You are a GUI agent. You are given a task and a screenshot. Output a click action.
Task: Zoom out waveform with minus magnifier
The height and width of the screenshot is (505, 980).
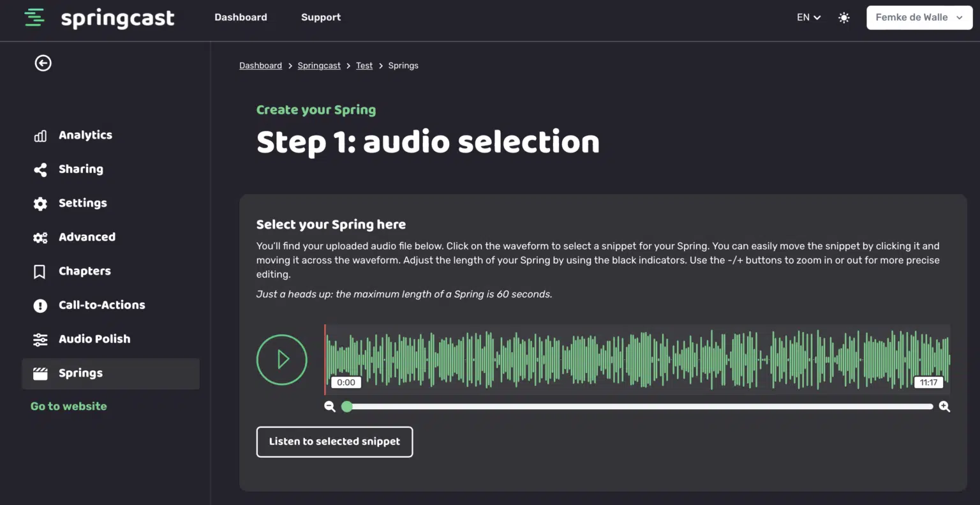click(330, 407)
